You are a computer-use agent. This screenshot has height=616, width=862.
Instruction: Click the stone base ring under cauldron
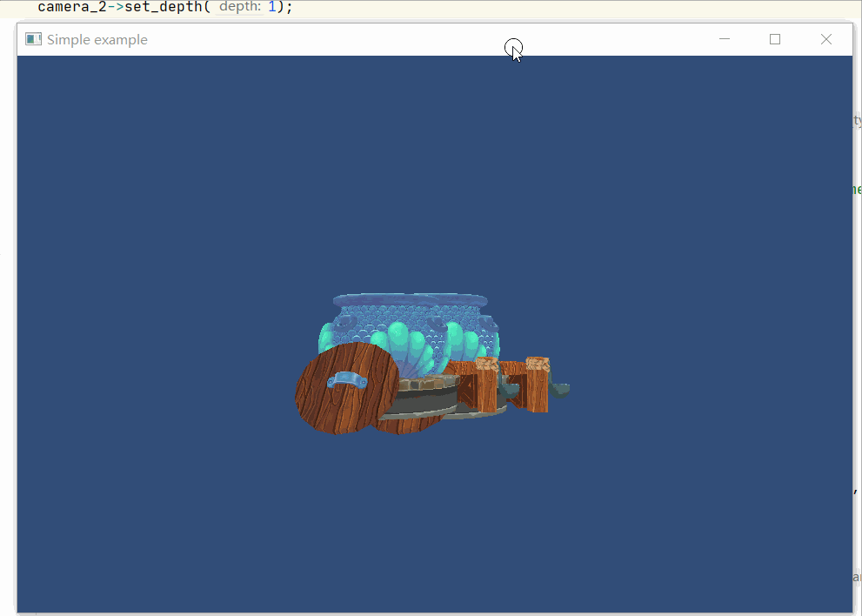click(x=429, y=384)
